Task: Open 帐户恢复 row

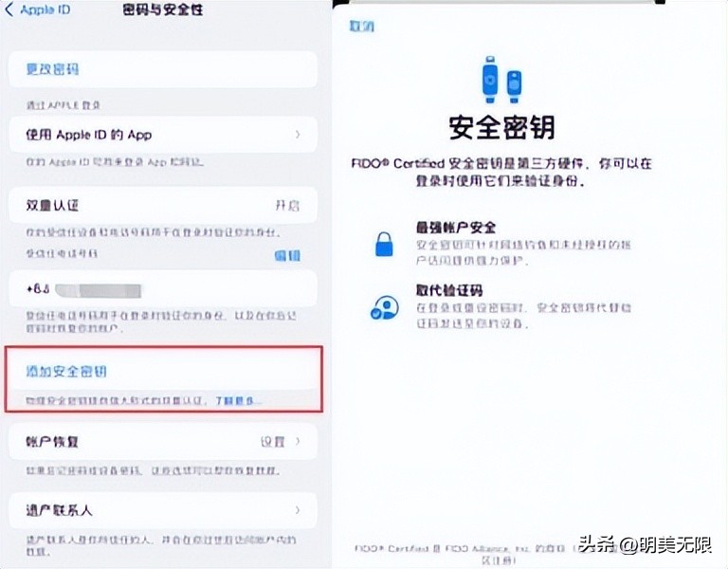Action: [x=163, y=441]
